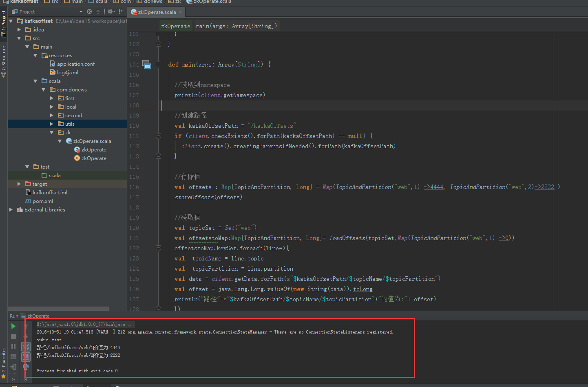
Task: Expand the target folder
Action: click(x=19, y=184)
